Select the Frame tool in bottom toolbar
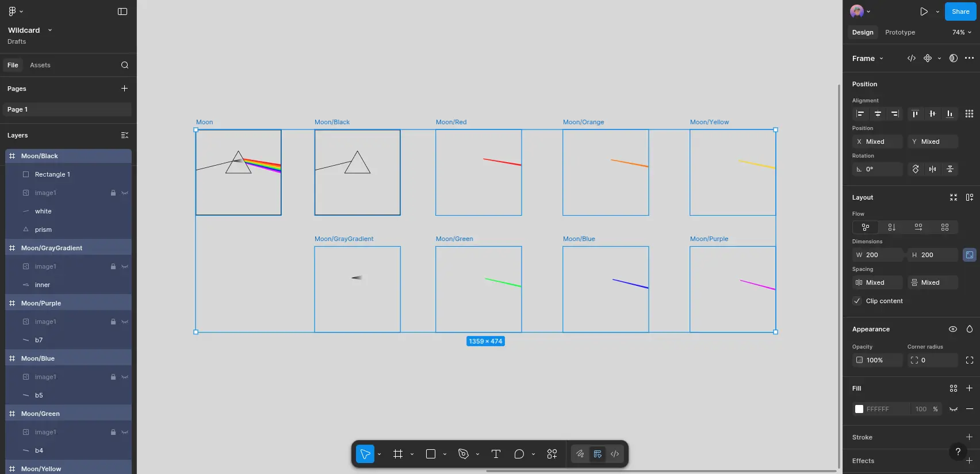 398,454
